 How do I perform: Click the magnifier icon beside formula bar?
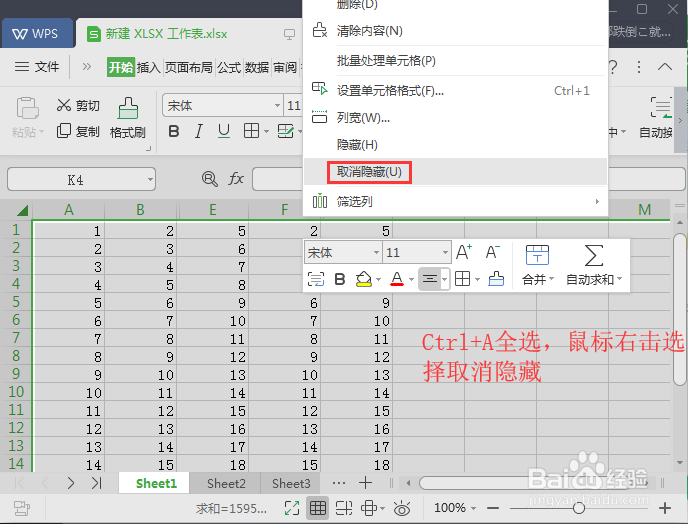click(210, 179)
